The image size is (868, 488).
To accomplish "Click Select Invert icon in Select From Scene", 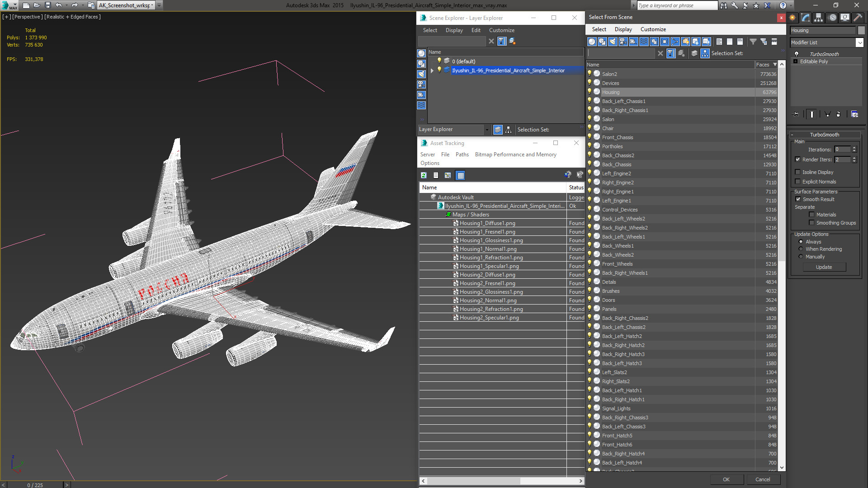I will (740, 42).
